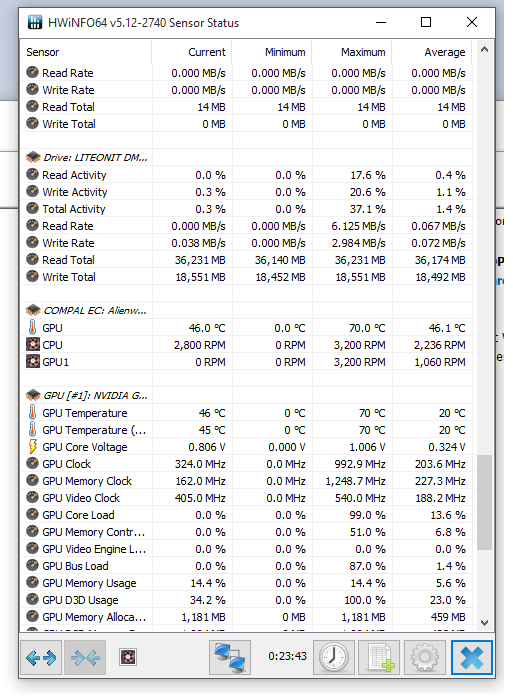Select the GPU Core Voltage lightning row

click(247, 447)
